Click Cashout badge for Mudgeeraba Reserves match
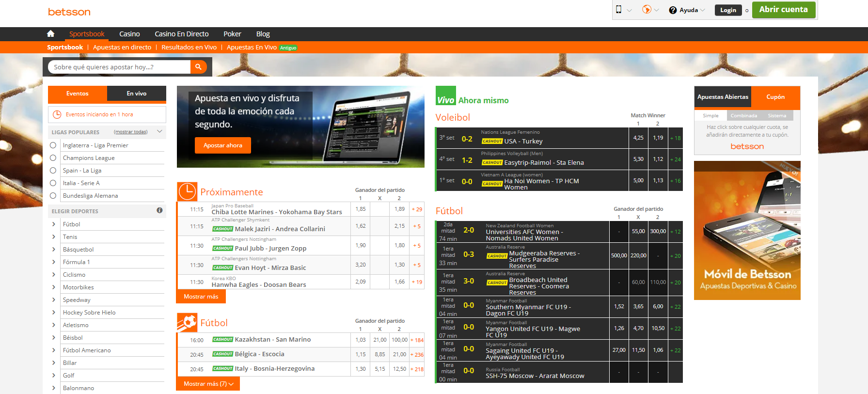This screenshot has height=394, width=868. 497,256
